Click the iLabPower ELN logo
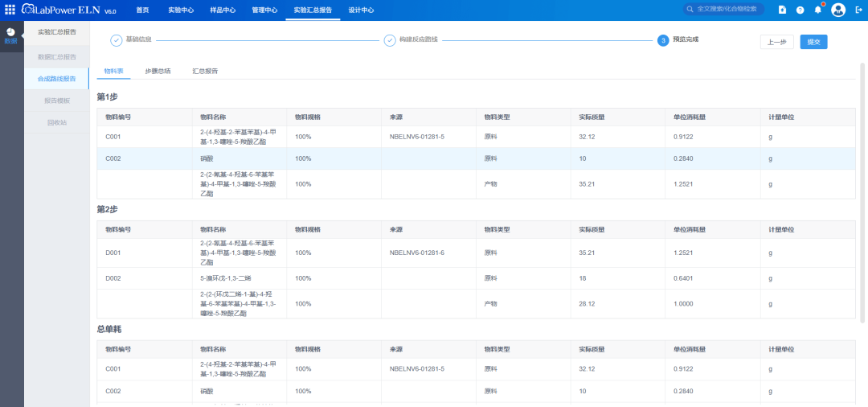Viewport: 868px width, 407px height. [69, 10]
